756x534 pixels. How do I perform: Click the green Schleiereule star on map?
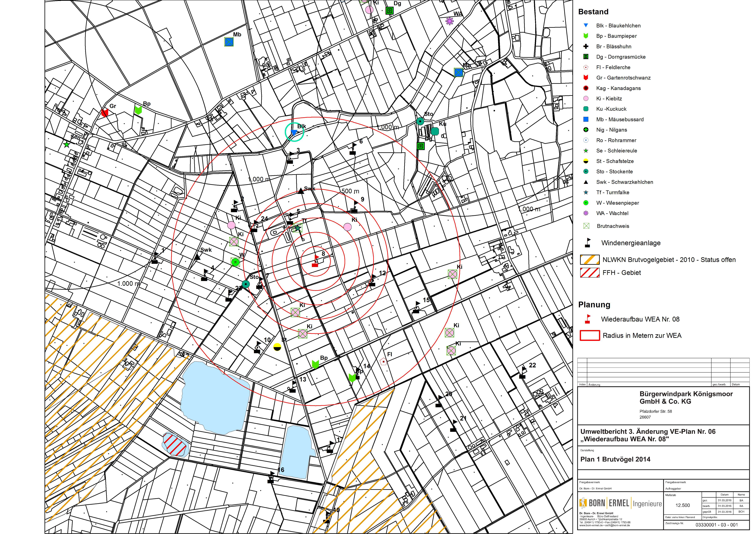point(67,144)
